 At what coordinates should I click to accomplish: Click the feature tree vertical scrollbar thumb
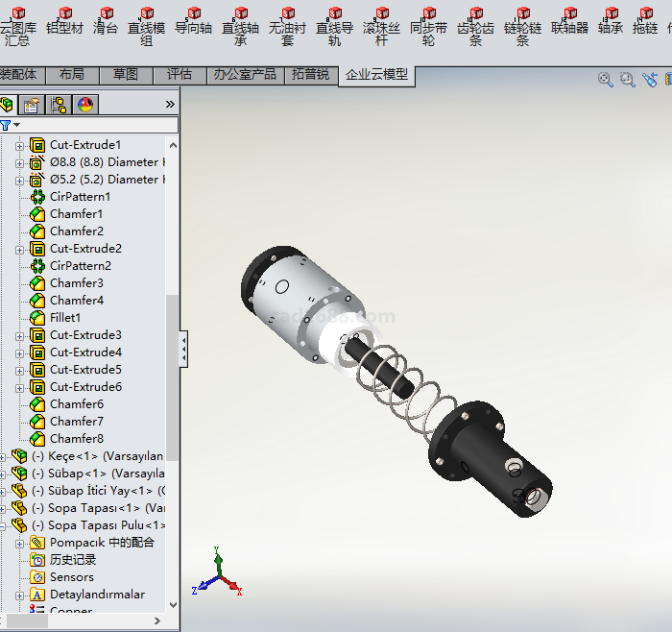172,365
